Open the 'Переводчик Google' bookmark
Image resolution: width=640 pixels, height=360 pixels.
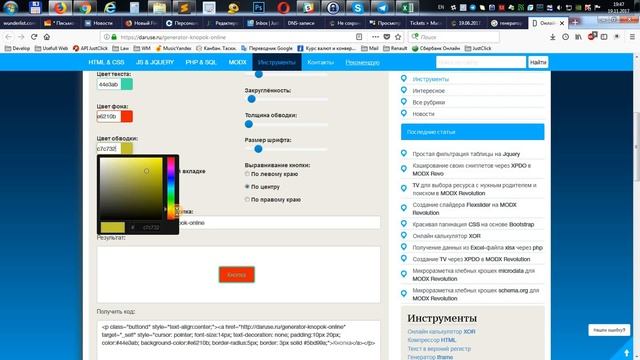coord(267,48)
